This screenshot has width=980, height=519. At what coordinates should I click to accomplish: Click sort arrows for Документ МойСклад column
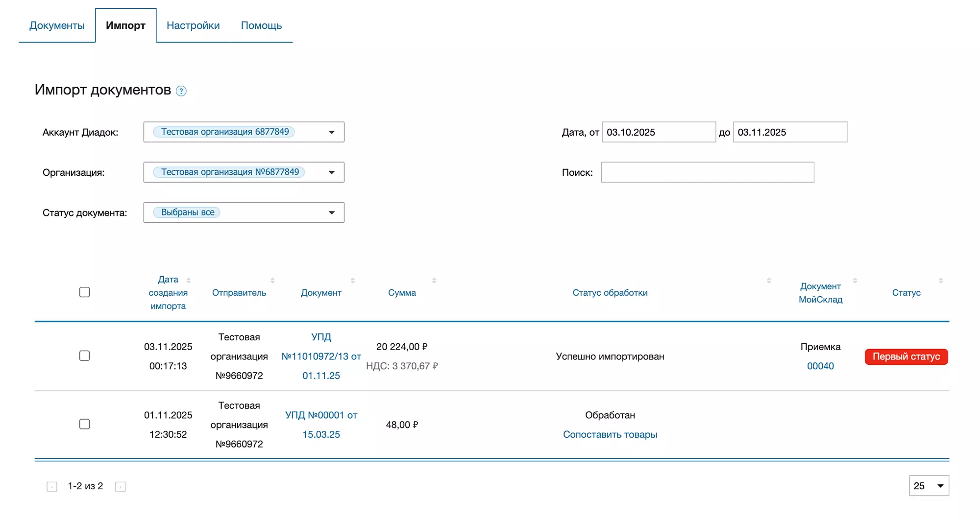point(855,281)
